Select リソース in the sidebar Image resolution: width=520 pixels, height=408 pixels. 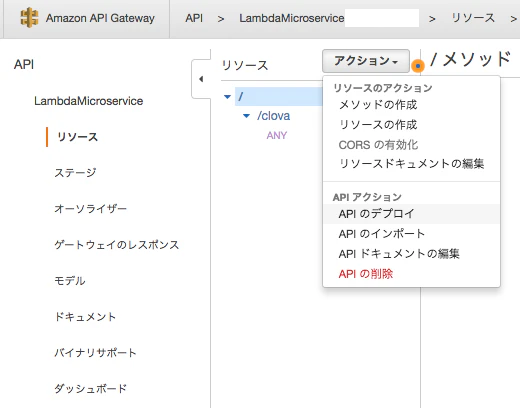tap(77, 137)
